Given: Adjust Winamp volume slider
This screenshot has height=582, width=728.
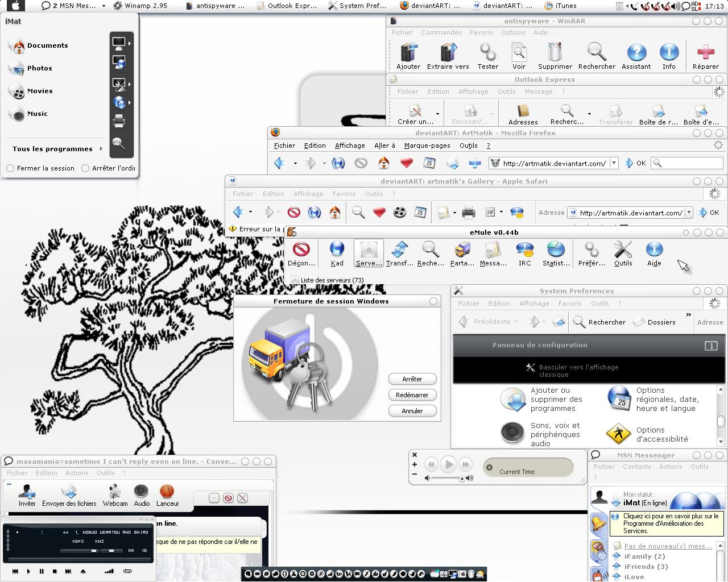Looking at the screenshot, I should tap(79, 551).
